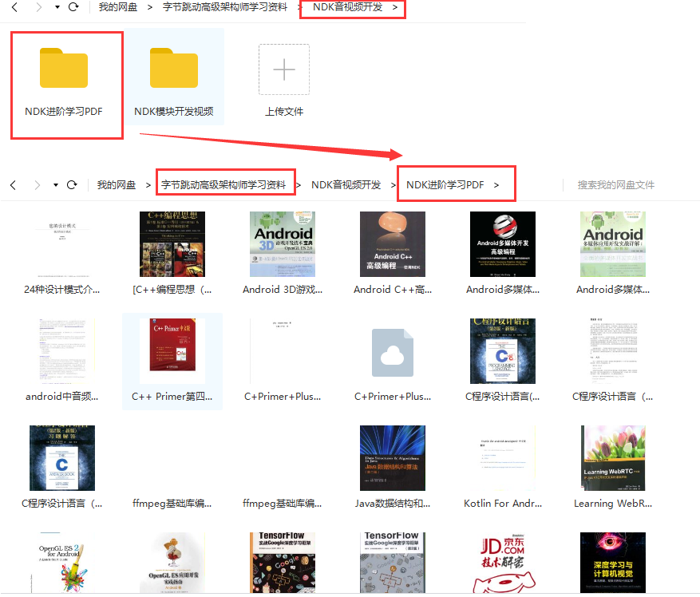Click 我的网盘 in lower breadcrumb
Screen dimensions: 700x597
[116, 185]
